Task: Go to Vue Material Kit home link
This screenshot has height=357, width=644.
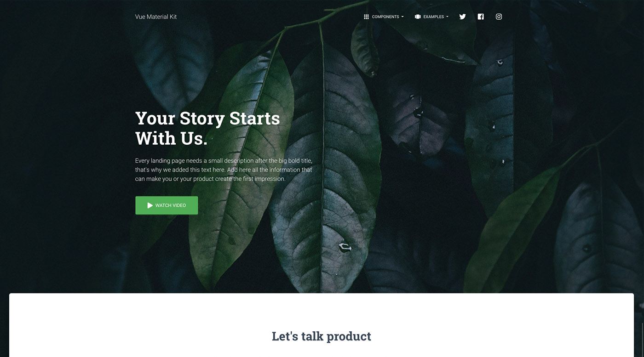Action: [x=156, y=17]
